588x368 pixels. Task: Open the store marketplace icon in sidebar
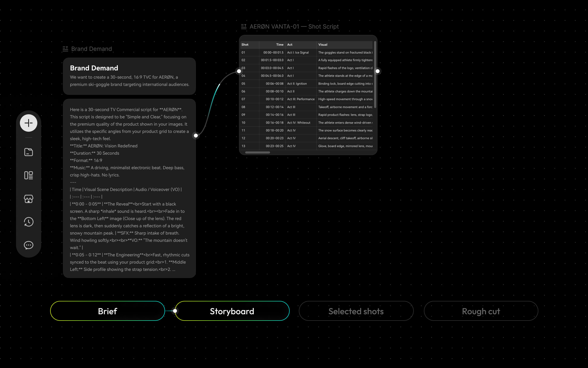[29, 199]
